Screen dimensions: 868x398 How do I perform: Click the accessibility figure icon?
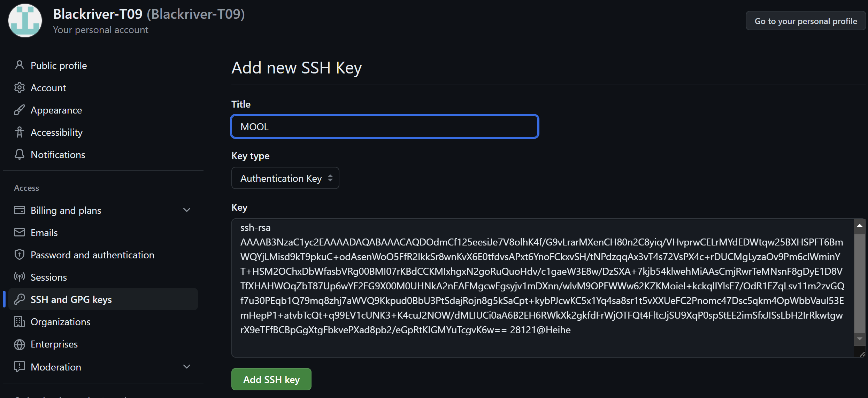(20, 132)
